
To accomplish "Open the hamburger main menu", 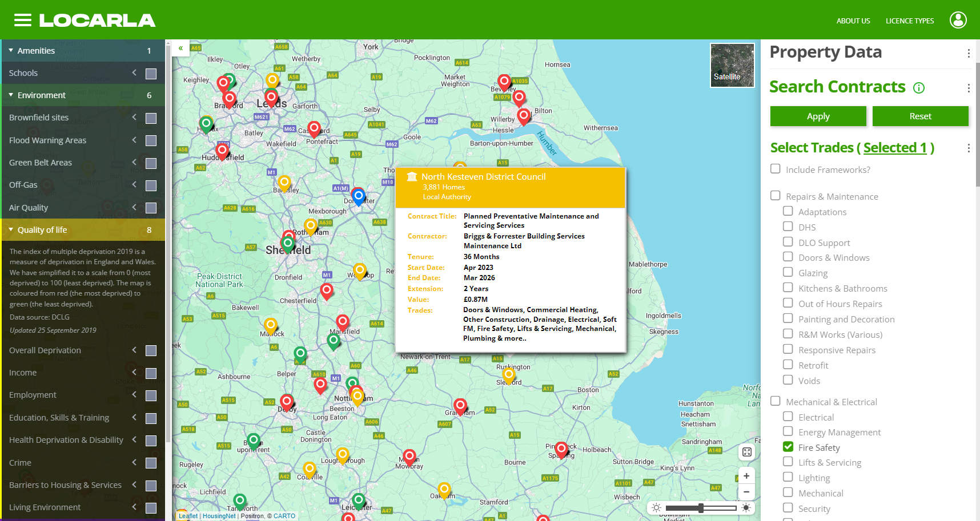I will [x=23, y=21].
